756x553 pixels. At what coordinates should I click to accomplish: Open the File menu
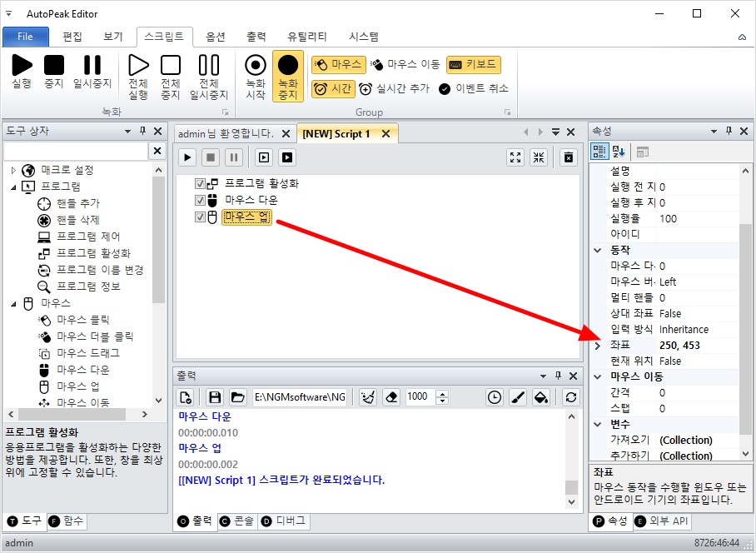(x=26, y=37)
